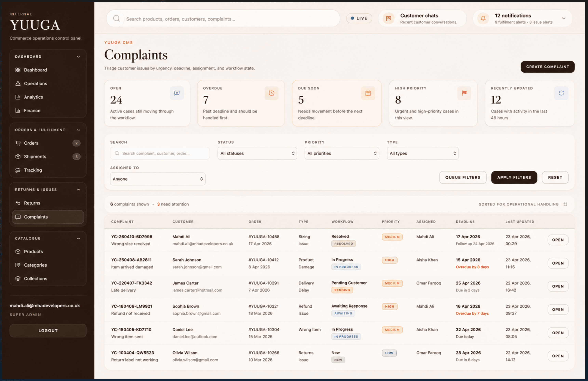Click the Products box icon
This screenshot has width=588, height=381.
(x=18, y=252)
